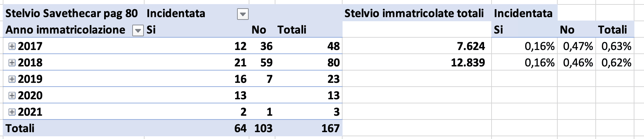Click the 64 Si-column total cell
Viewport: 644px width, 139px height.
240,128
